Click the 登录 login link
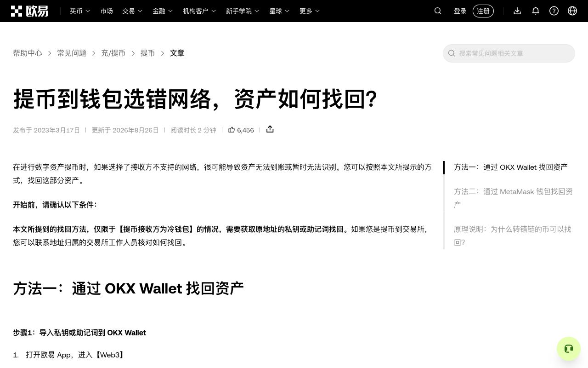This screenshot has width=588, height=368. (x=460, y=11)
